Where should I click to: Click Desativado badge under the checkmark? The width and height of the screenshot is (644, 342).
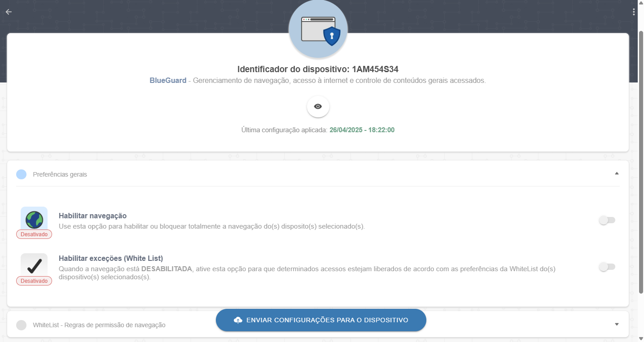pyautogui.click(x=34, y=281)
